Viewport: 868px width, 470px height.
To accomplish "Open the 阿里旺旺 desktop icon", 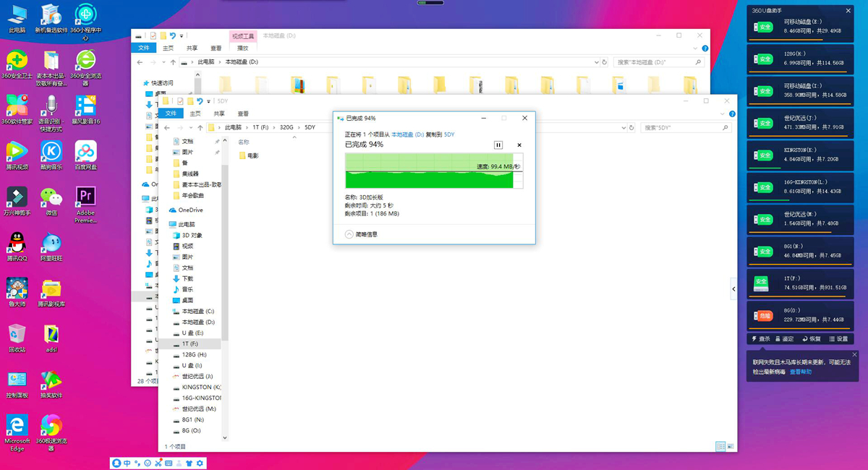I will [x=51, y=247].
